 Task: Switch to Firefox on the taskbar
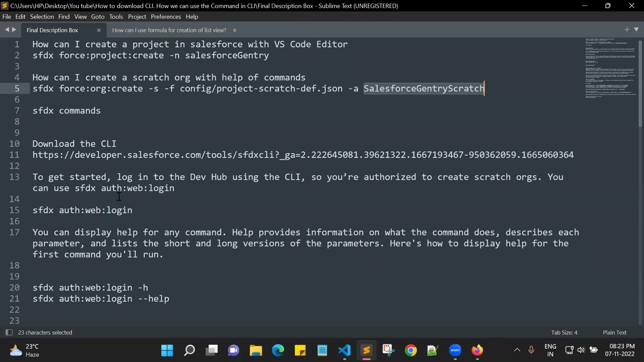point(477,350)
